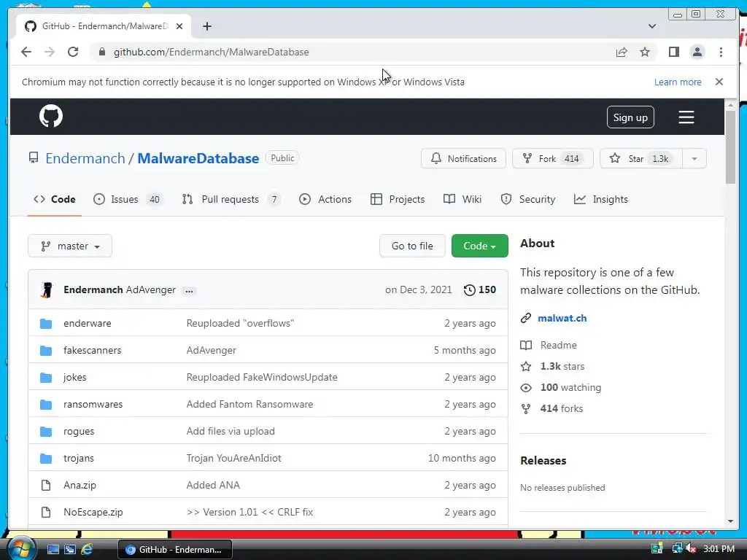Image resolution: width=747 pixels, height=560 pixels.
Task: Open the Pull requests tab
Action: tap(231, 200)
